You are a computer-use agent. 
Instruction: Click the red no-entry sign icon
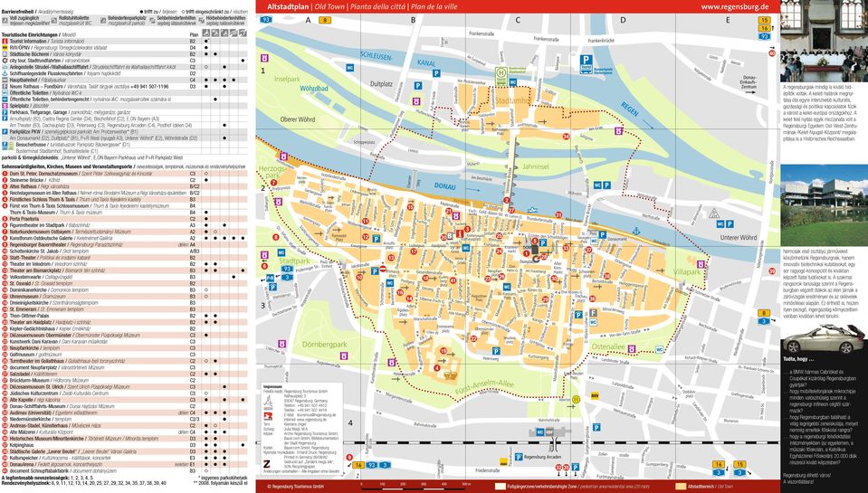point(383,269)
